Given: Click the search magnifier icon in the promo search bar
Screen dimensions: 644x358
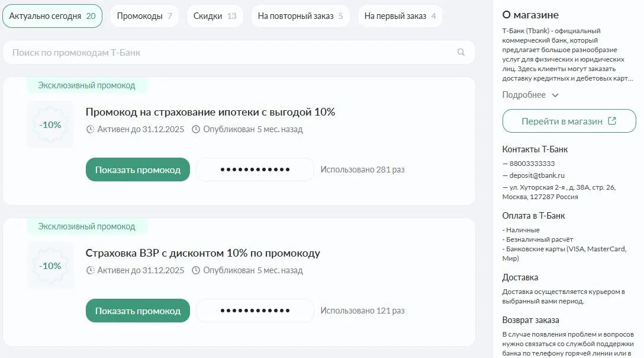Looking at the screenshot, I should (x=461, y=53).
